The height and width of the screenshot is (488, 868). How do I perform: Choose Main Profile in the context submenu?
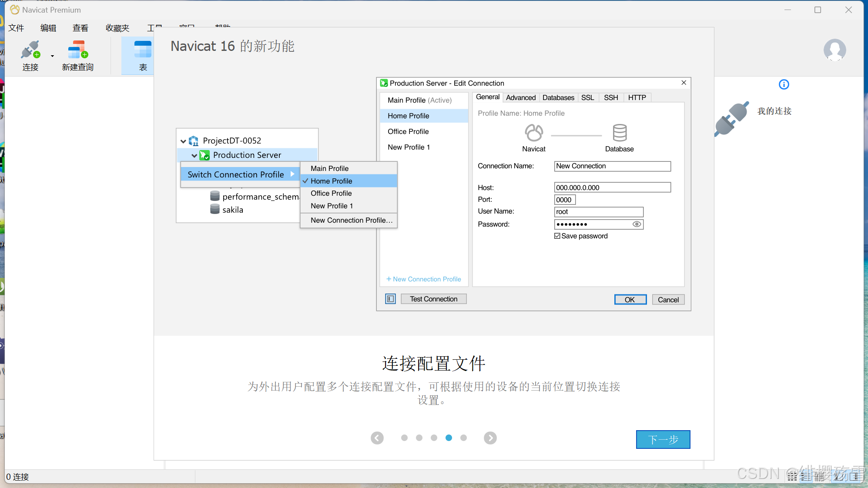point(349,168)
